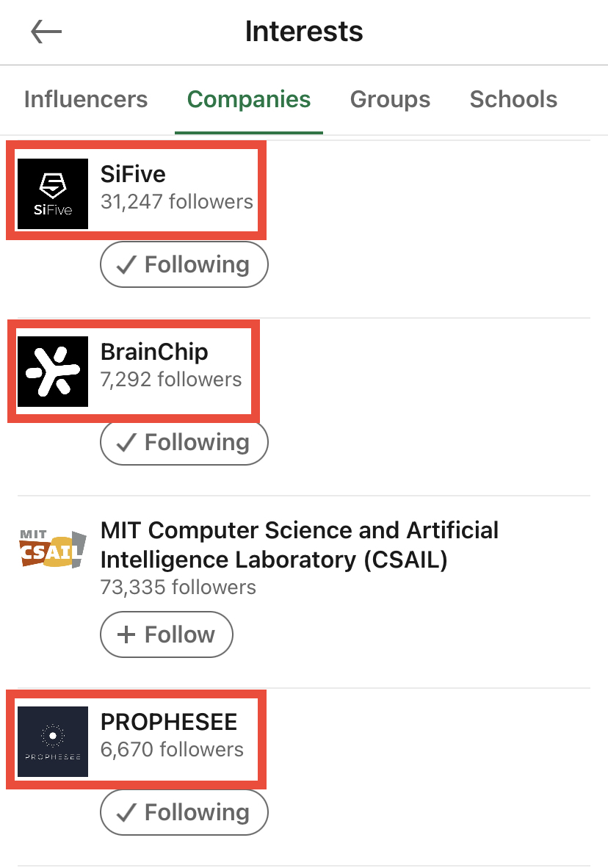The height and width of the screenshot is (868, 608).
Task: Open the BrainChip company name link
Action: point(154,352)
